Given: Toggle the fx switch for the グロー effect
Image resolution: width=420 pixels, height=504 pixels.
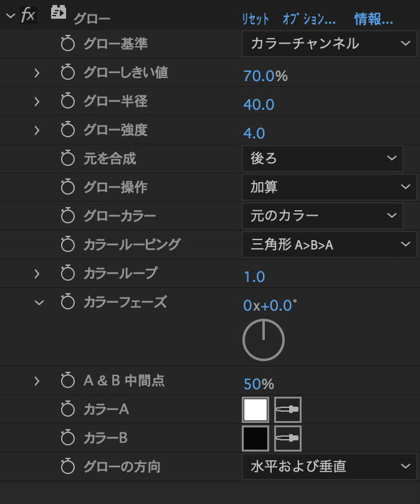Looking at the screenshot, I should click(x=28, y=16).
